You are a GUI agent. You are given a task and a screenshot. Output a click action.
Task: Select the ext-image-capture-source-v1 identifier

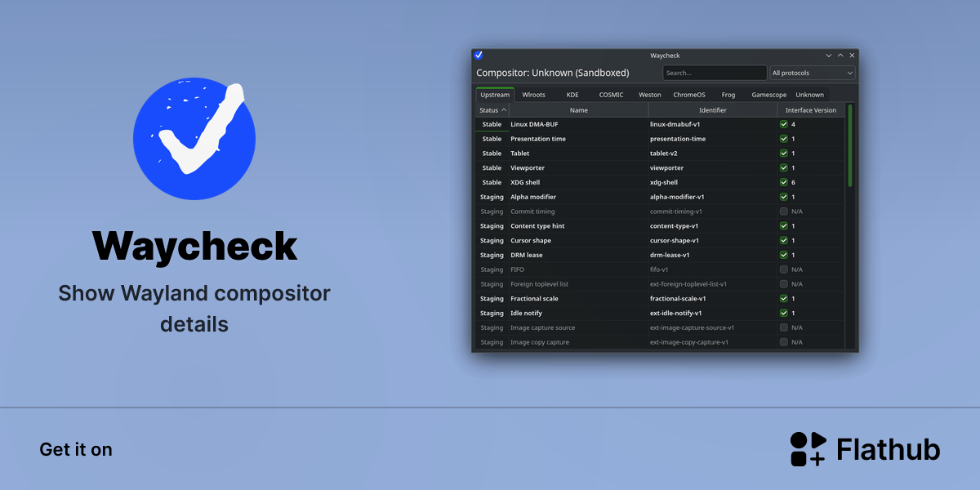pos(713,327)
